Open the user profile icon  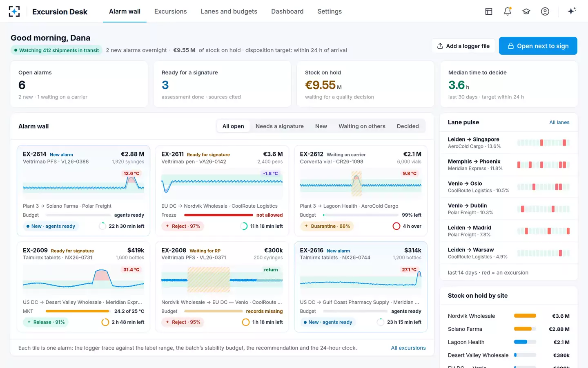point(545,11)
